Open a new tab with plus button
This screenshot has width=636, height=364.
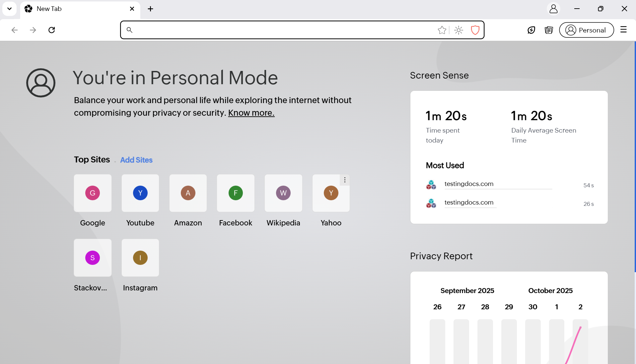pos(150,9)
